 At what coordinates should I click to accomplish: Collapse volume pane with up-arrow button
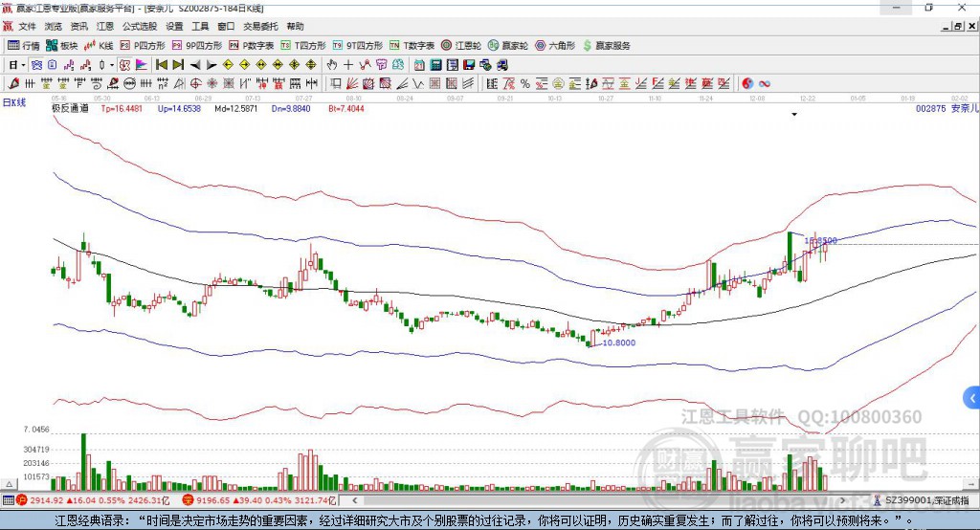9,484
